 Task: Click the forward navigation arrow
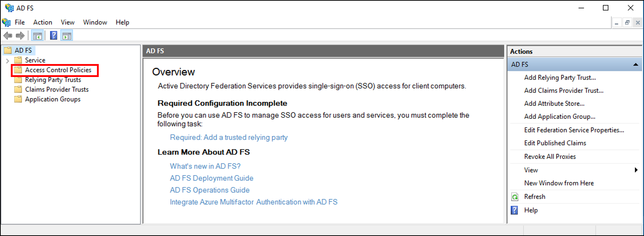pos(20,35)
